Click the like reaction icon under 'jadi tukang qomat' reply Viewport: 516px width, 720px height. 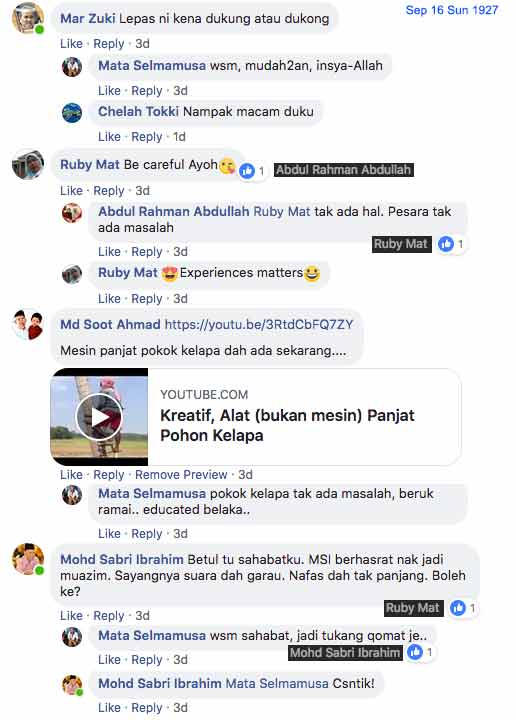point(415,652)
